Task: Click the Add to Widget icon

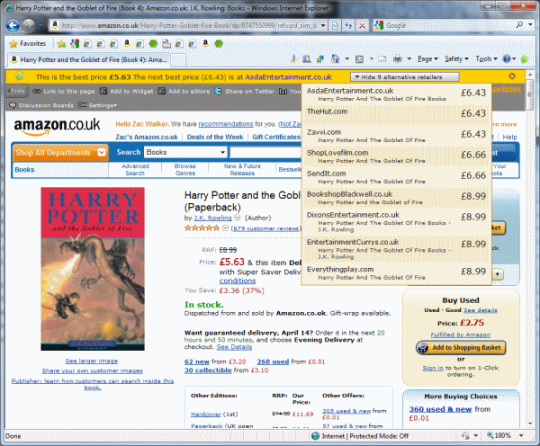Action: pos(103,91)
